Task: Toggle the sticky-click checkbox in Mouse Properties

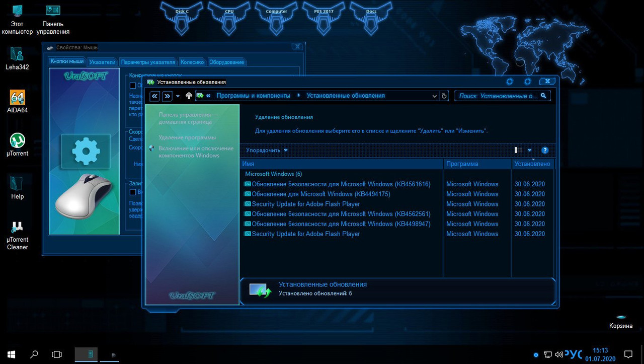Action: 133,192
